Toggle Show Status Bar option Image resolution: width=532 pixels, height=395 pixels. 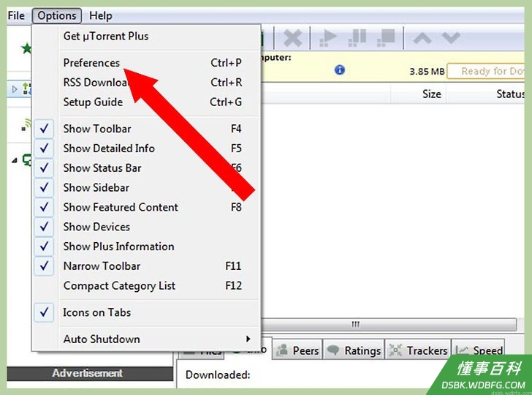point(147,168)
